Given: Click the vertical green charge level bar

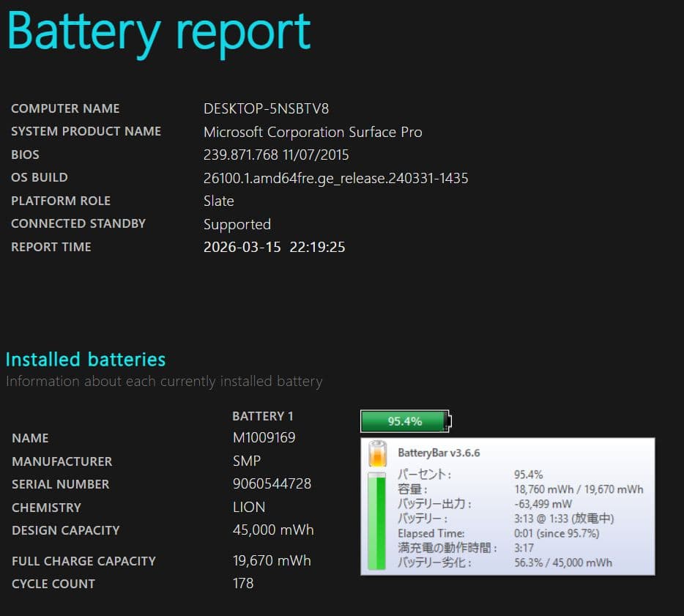Looking at the screenshot, I should click(x=377, y=521).
